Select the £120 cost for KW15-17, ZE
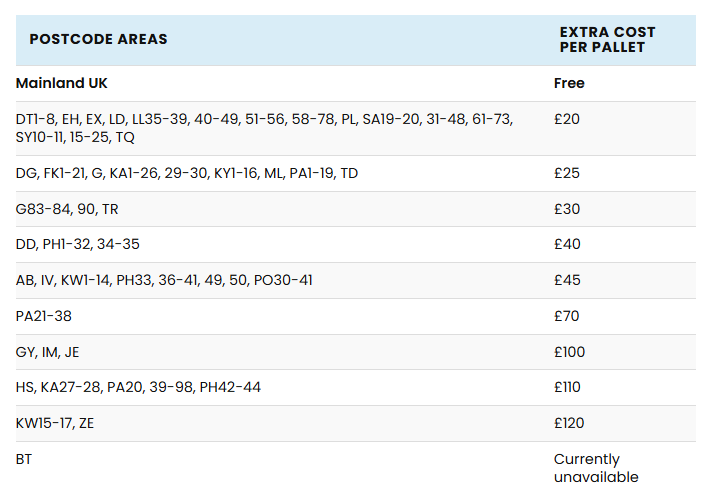The image size is (705, 496). point(569,424)
